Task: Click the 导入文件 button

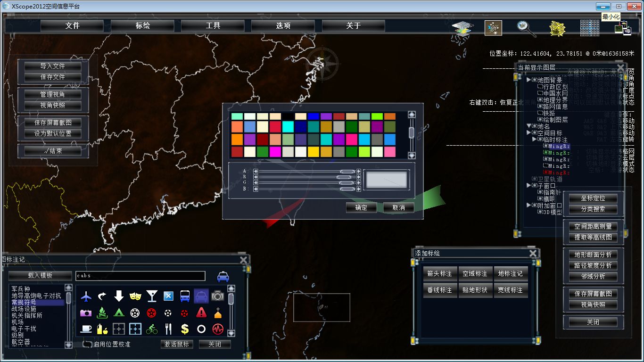Action: coord(53,66)
